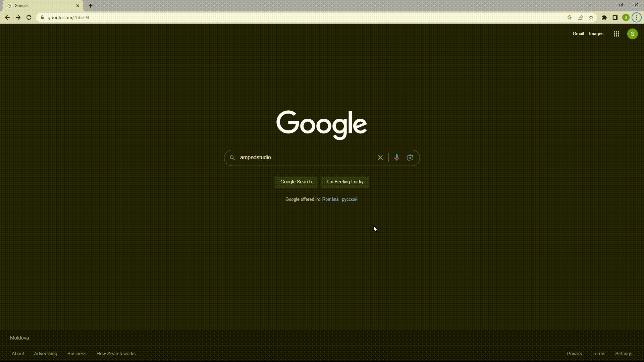Reload the current page
Viewport: 644px width, 362px height.
pyautogui.click(x=29, y=17)
